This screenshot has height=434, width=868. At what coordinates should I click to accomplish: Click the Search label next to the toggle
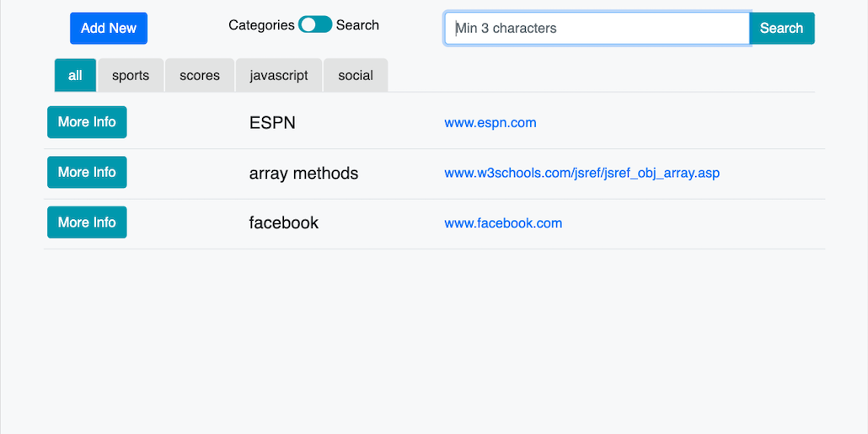click(357, 25)
